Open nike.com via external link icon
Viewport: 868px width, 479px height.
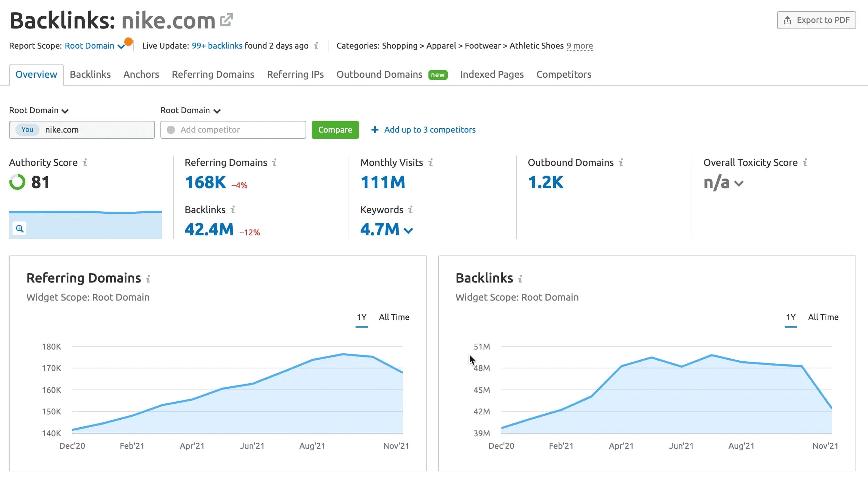point(226,20)
